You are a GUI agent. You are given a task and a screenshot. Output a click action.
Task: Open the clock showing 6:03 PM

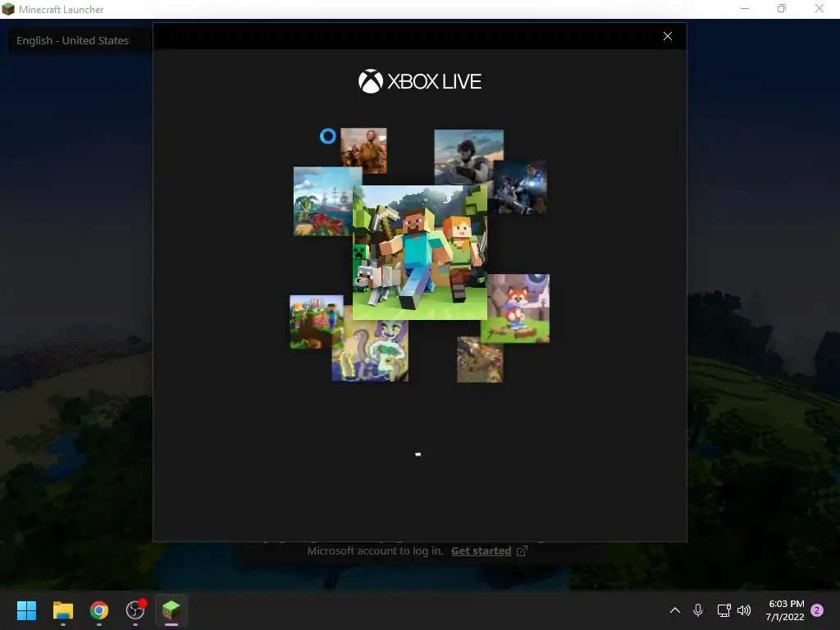pos(785,610)
